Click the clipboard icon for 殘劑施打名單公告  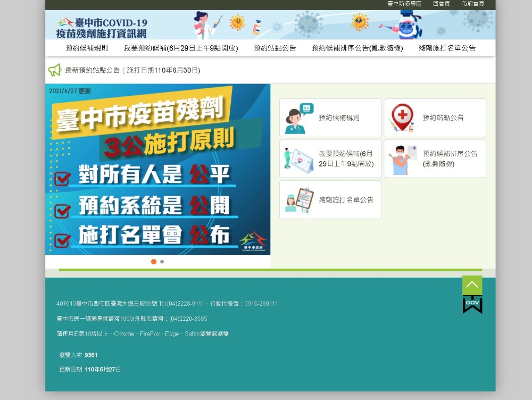298,200
